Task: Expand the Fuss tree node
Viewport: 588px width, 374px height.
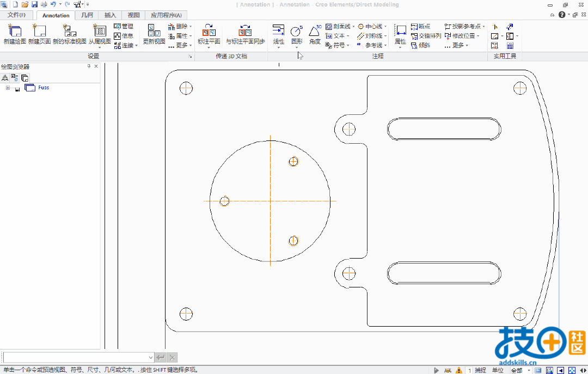Action: pos(8,88)
